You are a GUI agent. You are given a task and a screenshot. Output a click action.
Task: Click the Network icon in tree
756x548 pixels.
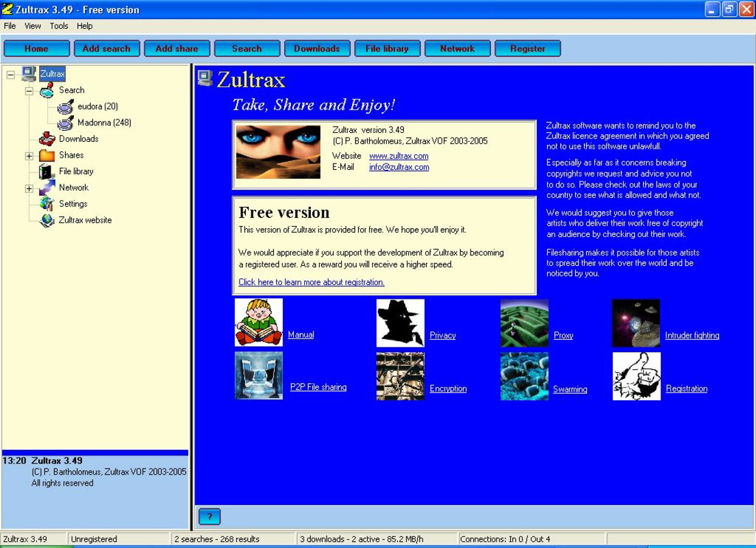point(47,188)
